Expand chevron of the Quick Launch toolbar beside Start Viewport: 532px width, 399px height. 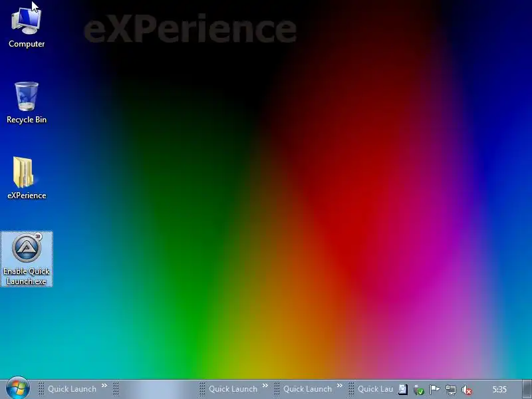[x=104, y=386]
